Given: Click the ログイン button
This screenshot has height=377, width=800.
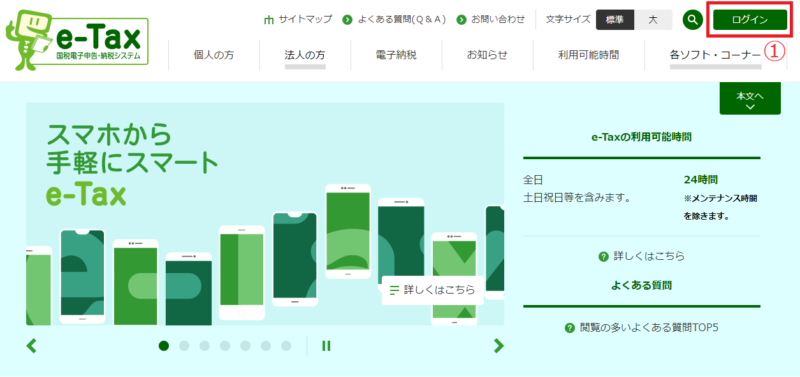Looking at the screenshot, I should tap(749, 20).
